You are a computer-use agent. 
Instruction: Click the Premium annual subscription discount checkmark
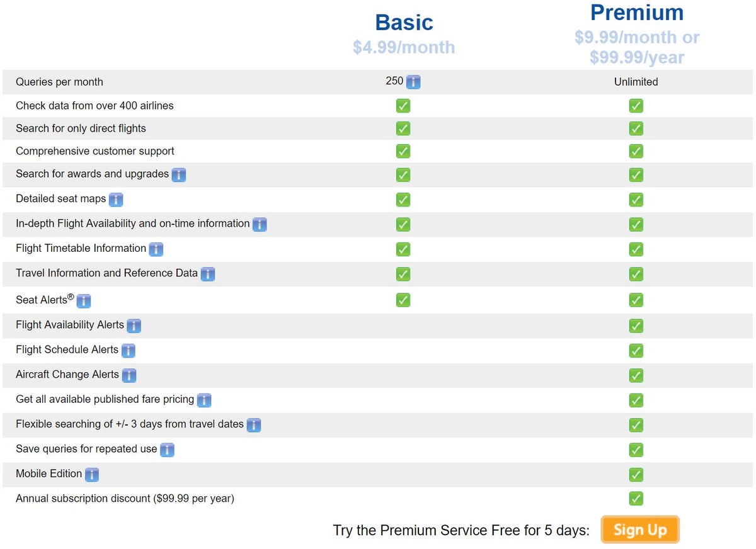coord(636,498)
